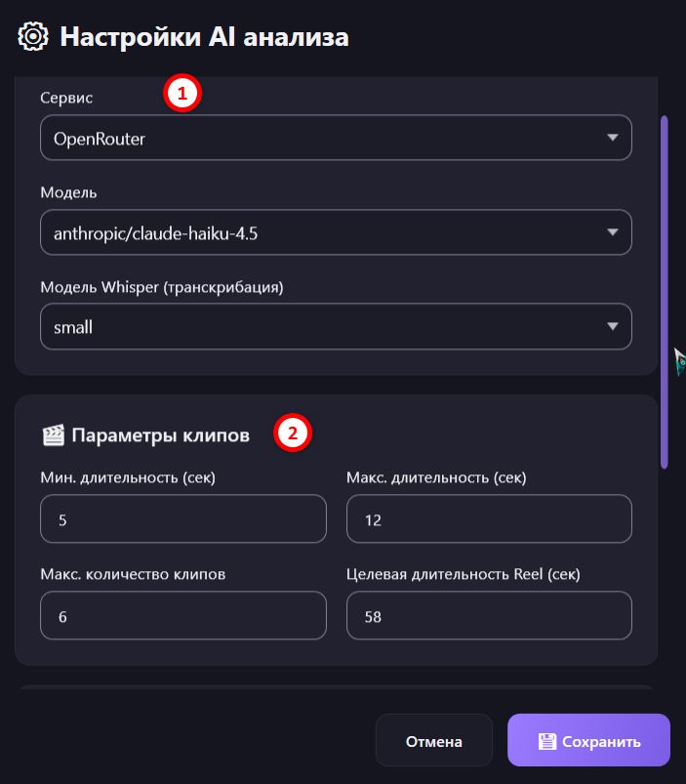The image size is (686, 784).
Task: Click the arrow at the small Whisper field's edge
Action: 613,326
